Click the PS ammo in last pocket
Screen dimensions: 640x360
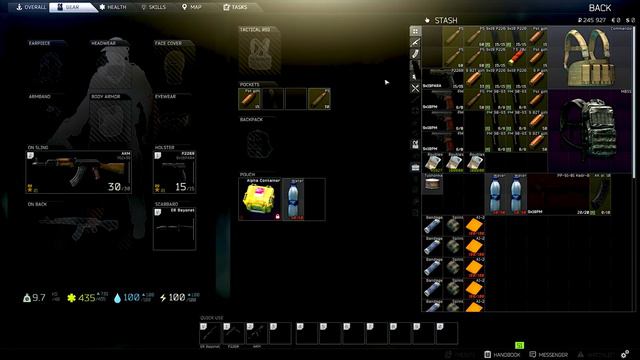[x=319, y=99]
